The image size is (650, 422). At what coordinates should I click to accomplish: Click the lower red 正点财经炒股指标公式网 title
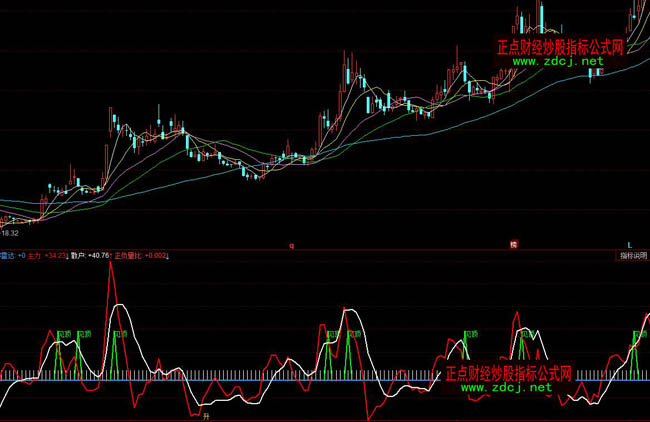tap(505, 373)
